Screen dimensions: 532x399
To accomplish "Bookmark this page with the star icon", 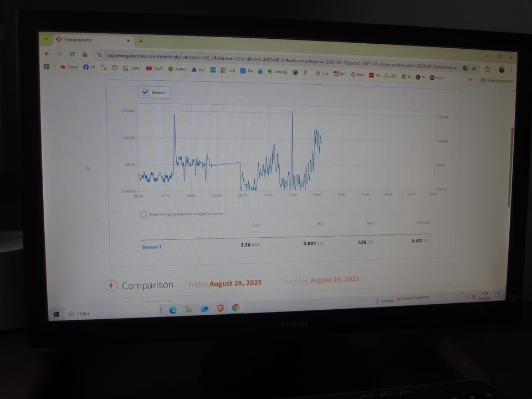I will tap(474, 69).
